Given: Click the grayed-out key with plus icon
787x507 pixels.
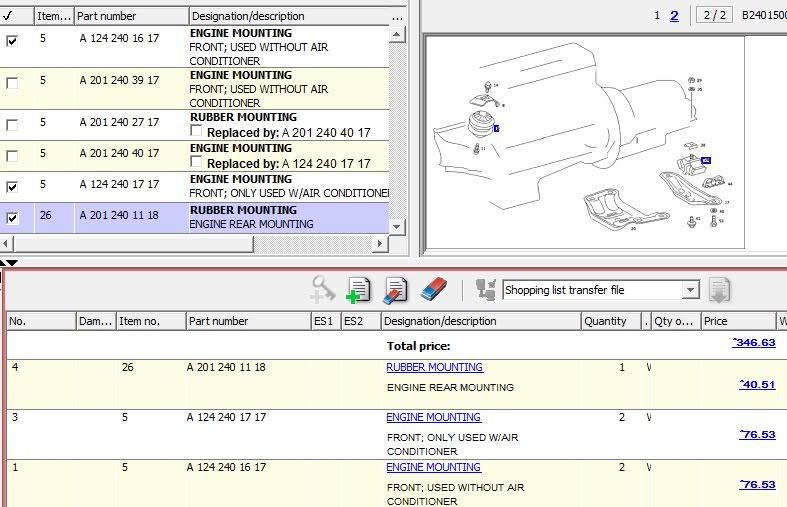Looking at the screenshot, I should pos(323,290).
